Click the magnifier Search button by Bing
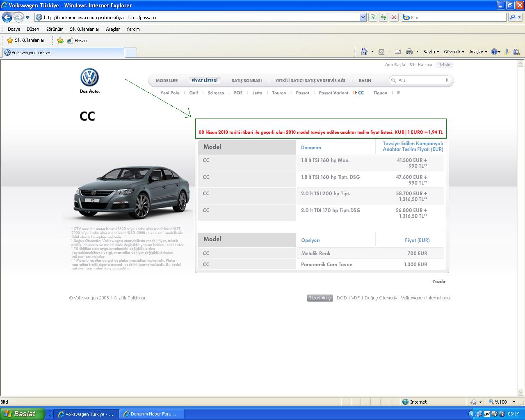Image resolution: width=525 pixels, height=420 pixels. [x=512, y=18]
